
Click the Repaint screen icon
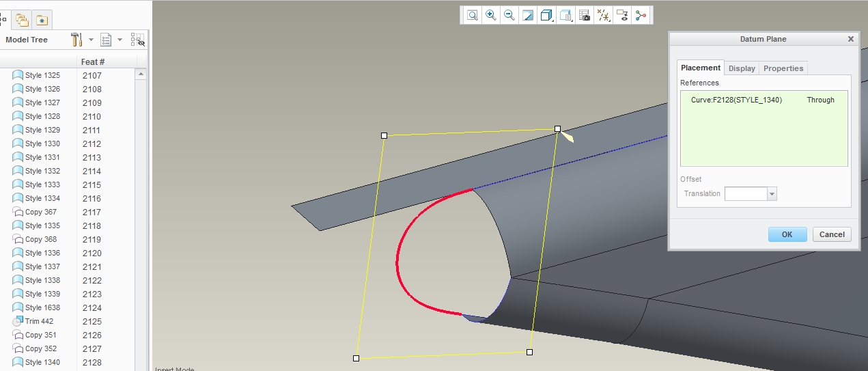pos(528,15)
